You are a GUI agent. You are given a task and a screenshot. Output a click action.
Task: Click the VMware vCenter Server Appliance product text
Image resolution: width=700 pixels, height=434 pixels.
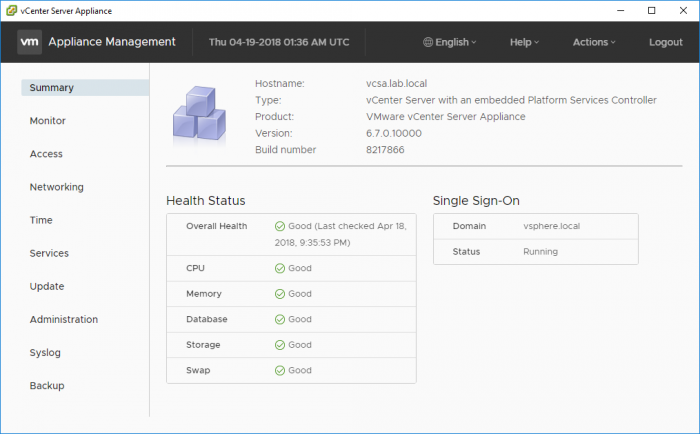[x=446, y=117]
